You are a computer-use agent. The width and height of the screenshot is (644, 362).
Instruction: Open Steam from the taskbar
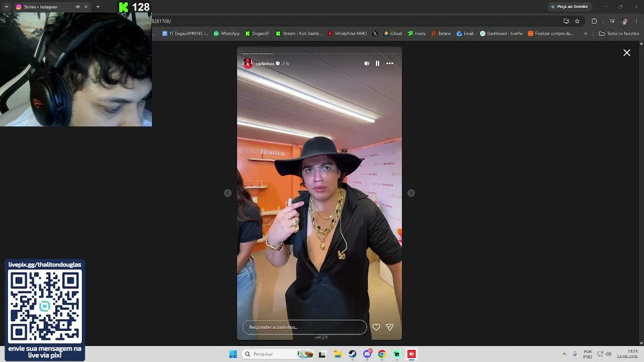point(352,354)
